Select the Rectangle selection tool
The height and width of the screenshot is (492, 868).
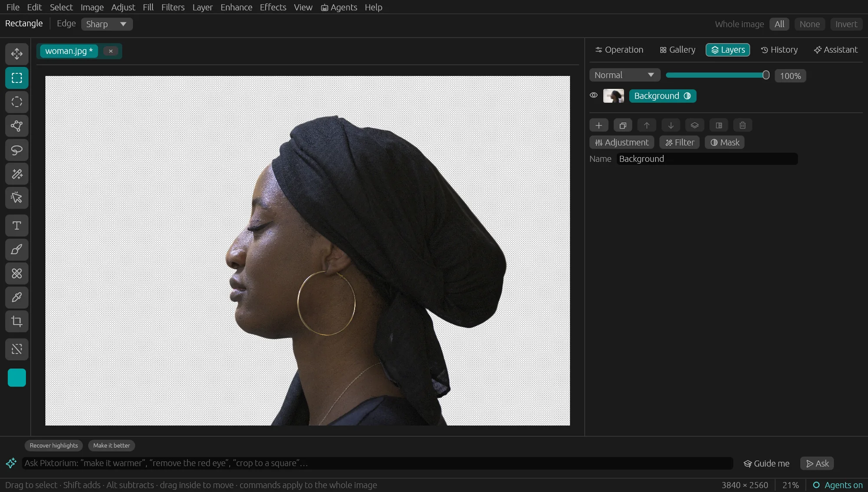17,78
